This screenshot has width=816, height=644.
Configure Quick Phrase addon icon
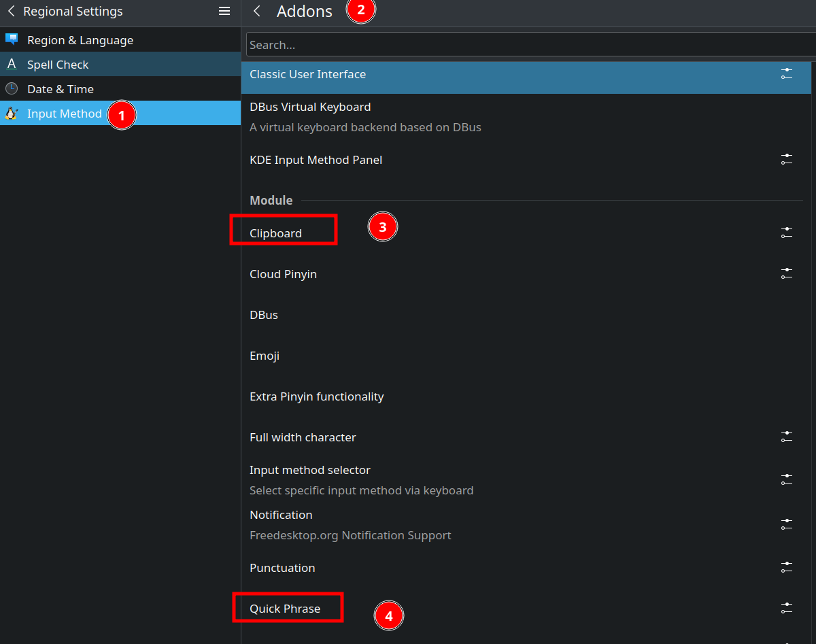pyautogui.click(x=787, y=608)
